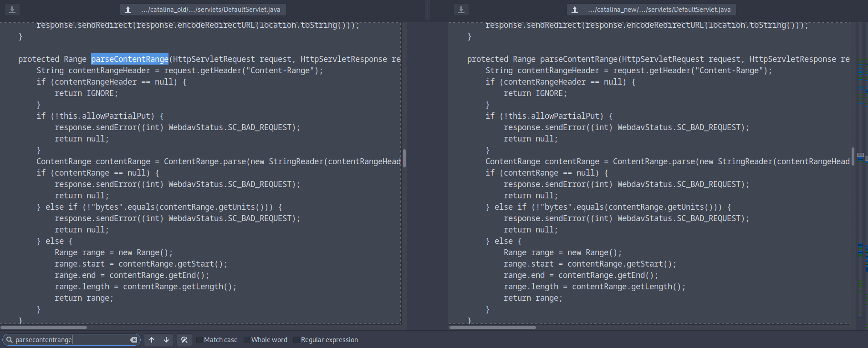
Task: Click into the parsecontentrange search field
Action: point(71,340)
